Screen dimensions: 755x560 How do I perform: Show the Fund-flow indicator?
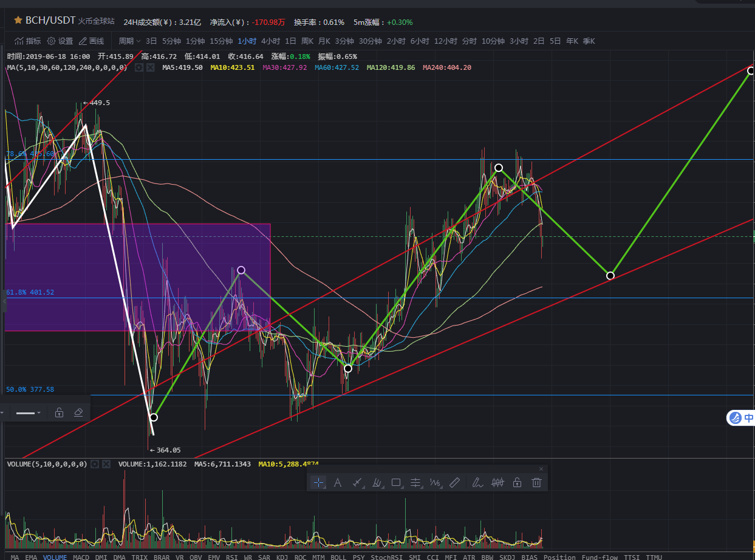pyautogui.click(x=600, y=557)
